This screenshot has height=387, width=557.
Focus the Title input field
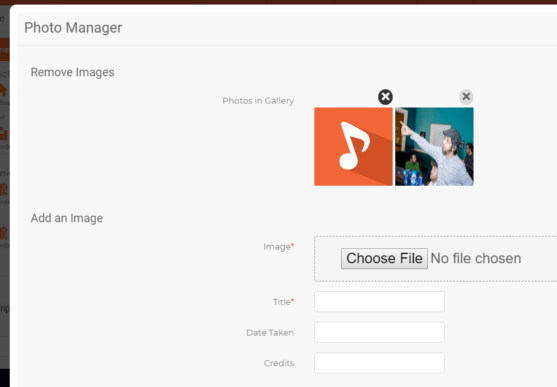coord(379,302)
